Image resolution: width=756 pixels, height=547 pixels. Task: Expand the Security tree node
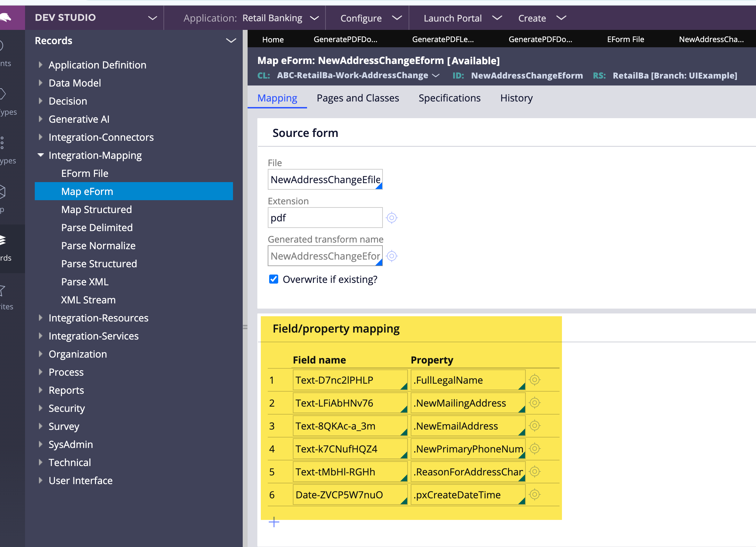tap(40, 408)
